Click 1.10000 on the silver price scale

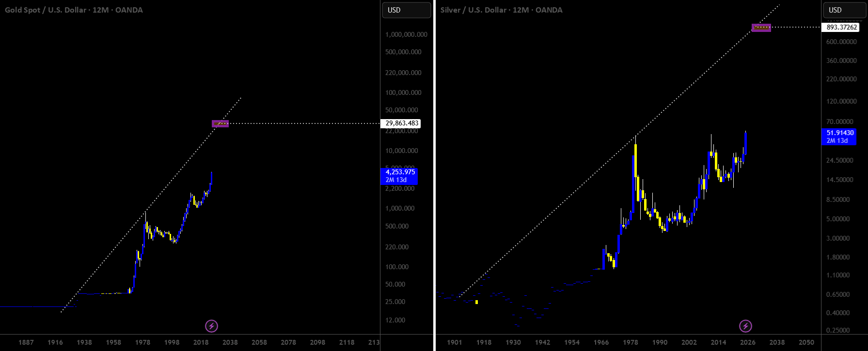(x=838, y=275)
